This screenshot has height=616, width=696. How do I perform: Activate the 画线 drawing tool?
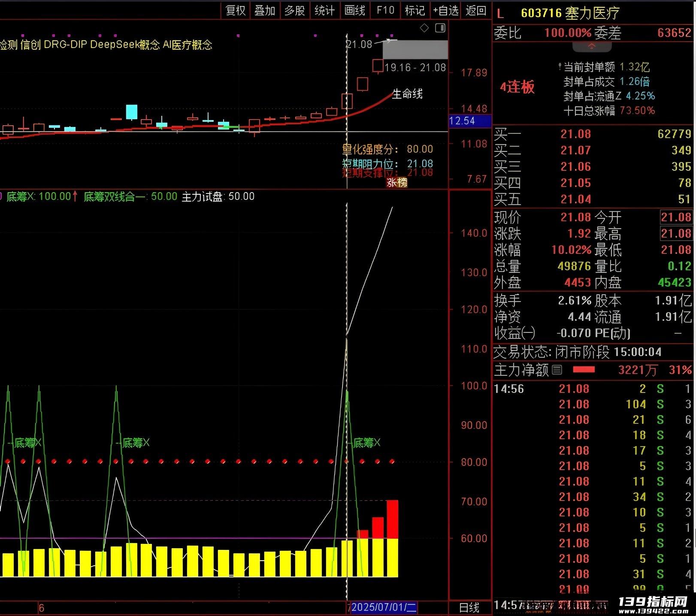pyautogui.click(x=355, y=10)
